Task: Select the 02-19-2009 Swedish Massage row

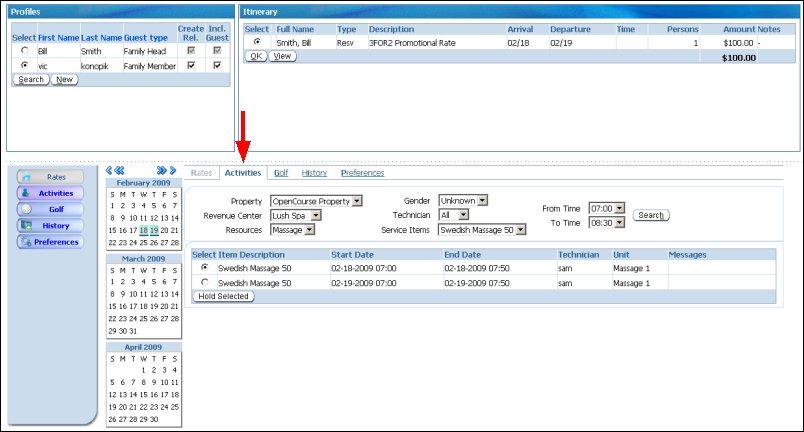Action: click(x=205, y=283)
